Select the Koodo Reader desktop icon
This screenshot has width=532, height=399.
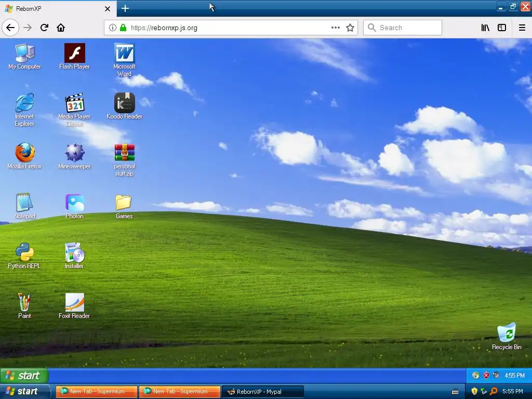click(124, 106)
